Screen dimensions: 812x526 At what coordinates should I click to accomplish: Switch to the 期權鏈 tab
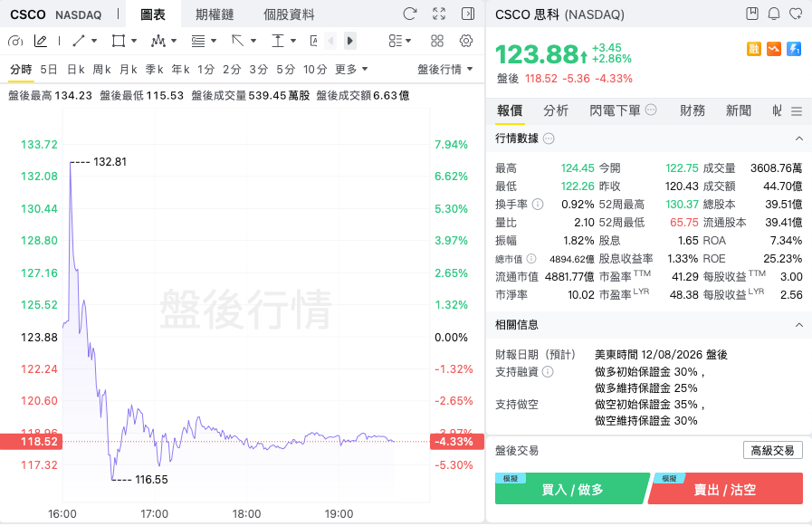point(215,14)
